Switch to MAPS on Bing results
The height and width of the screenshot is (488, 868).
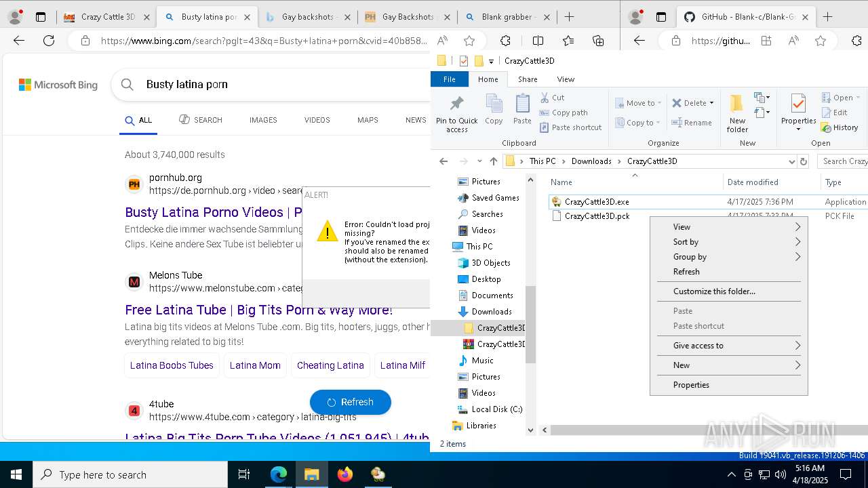368,120
